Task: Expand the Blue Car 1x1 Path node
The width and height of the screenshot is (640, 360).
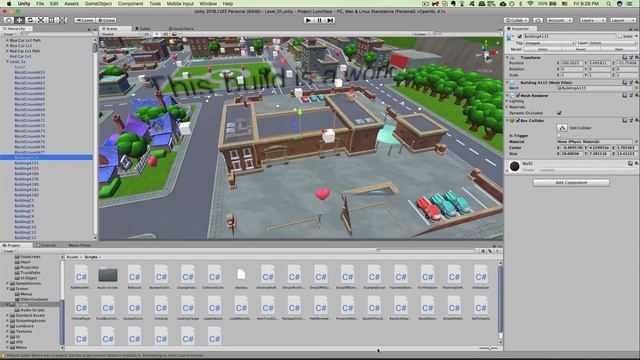Action: (x=7, y=40)
